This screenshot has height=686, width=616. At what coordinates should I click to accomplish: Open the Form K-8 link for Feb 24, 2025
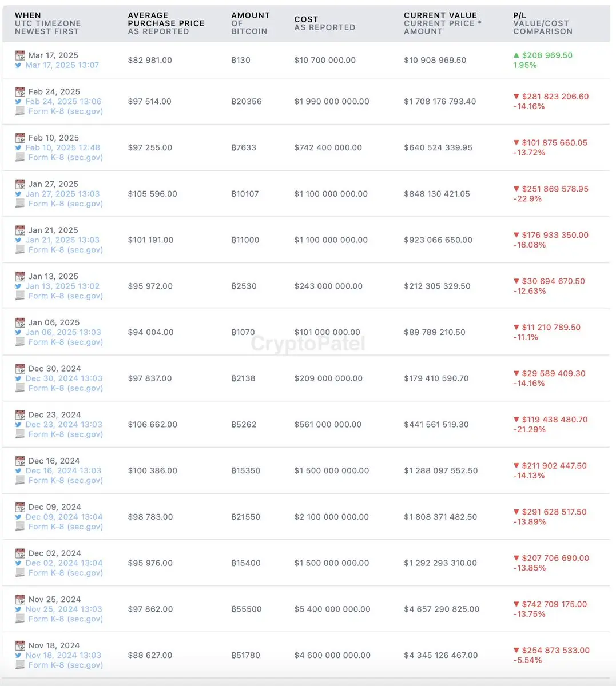point(65,111)
